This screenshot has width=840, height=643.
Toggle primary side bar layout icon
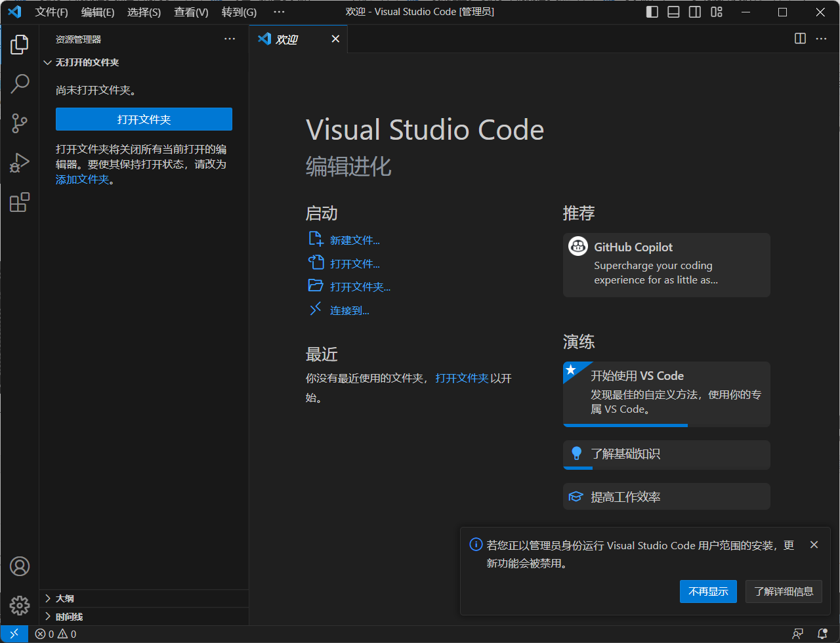(x=652, y=12)
